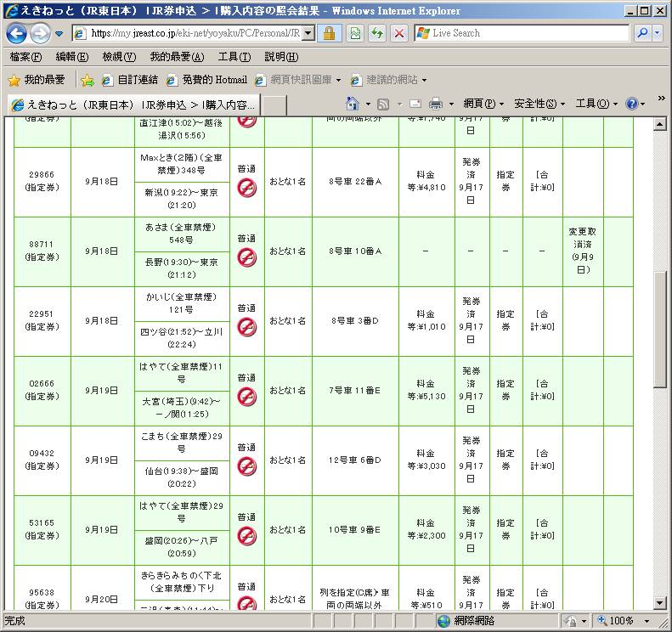Click the Print icon
The height and width of the screenshot is (632, 672).
click(436, 104)
